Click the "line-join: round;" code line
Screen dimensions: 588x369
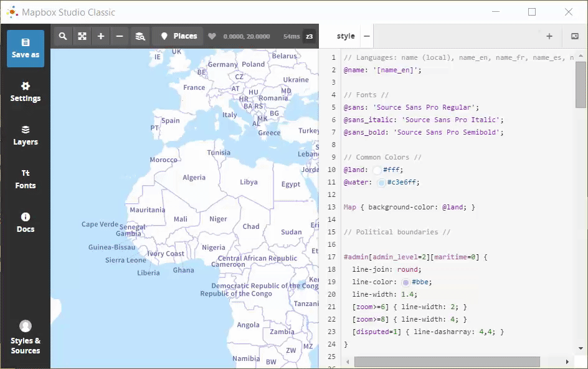pyautogui.click(x=387, y=269)
